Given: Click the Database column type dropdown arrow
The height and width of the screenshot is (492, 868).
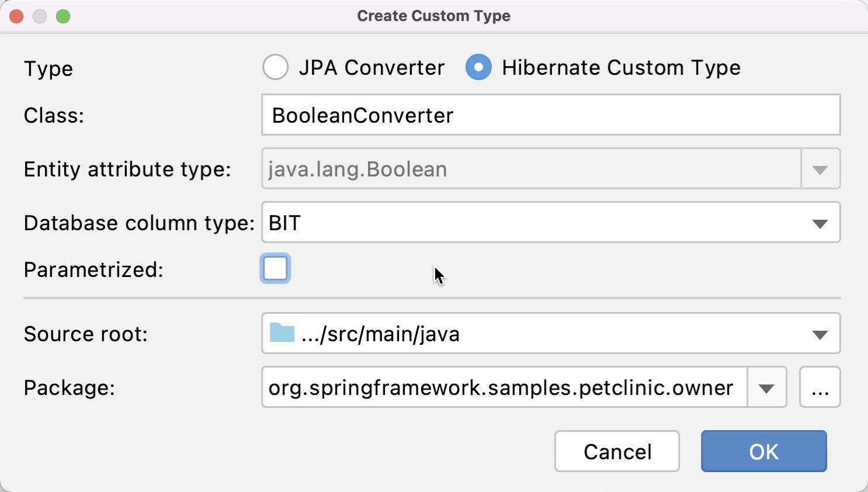Looking at the screenshot, I should (x=820, y=223).
